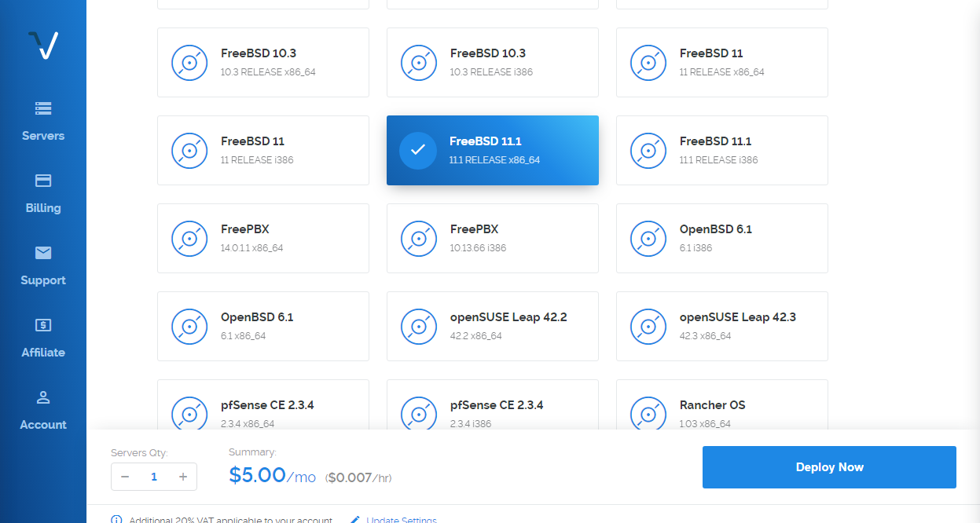
Task: Click the Vultr logo in the sidebar
Action: (43, 46)
